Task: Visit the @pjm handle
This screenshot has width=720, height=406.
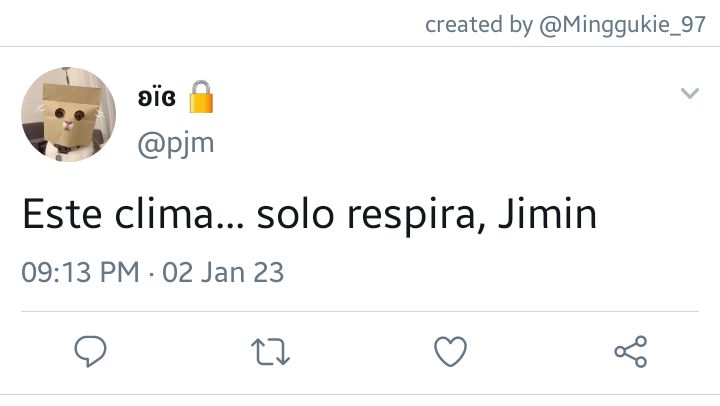Action: click(x=176, y=144)
